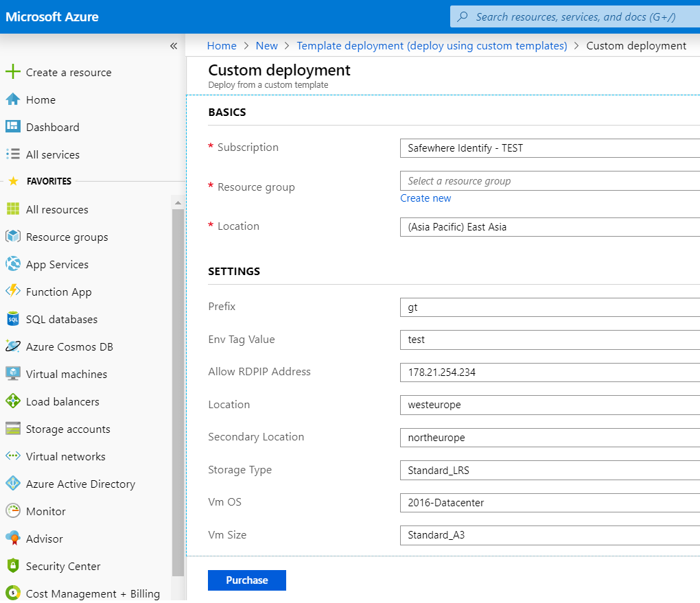Go to Dashboard in sidebar
700x603 pixels.
pos(53,127)
